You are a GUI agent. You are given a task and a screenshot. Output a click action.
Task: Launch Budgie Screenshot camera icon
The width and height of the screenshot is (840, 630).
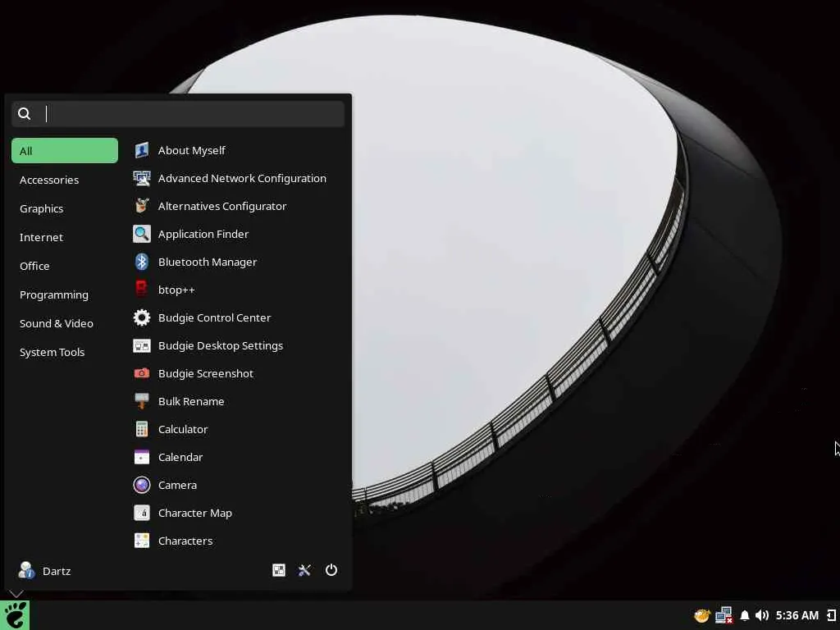pos(141,373)
